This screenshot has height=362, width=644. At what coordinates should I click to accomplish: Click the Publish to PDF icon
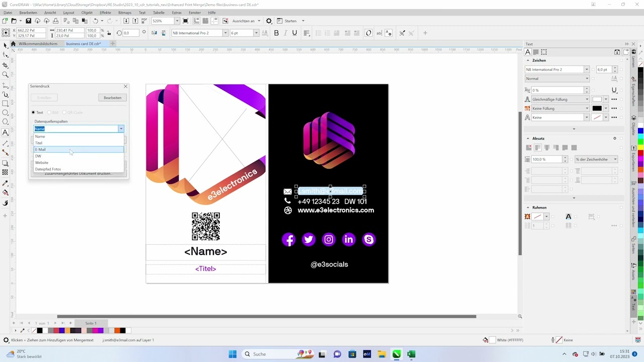click(144, 21)
